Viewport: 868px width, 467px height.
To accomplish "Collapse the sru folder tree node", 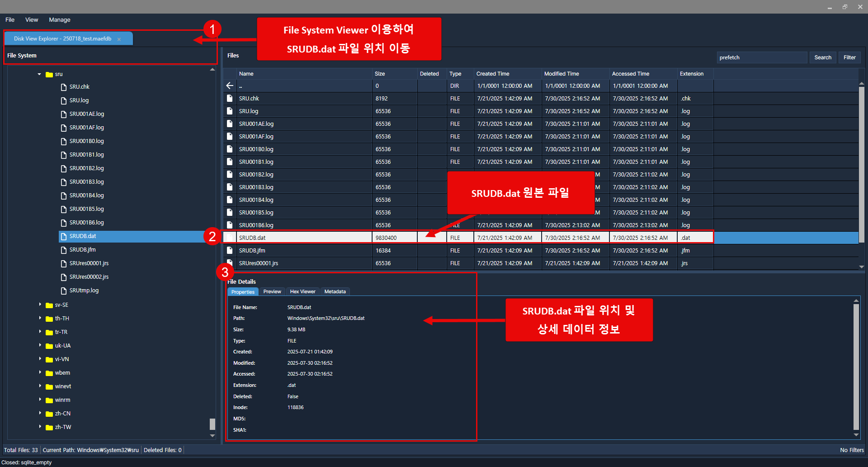I will pos(39,74).
